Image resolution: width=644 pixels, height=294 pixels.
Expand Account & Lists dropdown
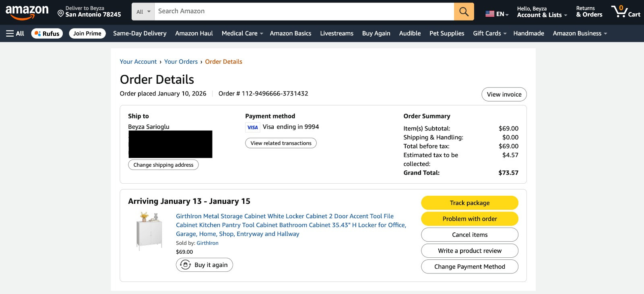coord(542,12)
